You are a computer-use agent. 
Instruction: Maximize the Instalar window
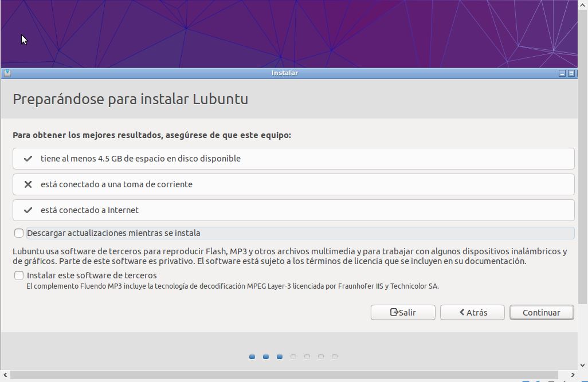[x=571, y=73]
